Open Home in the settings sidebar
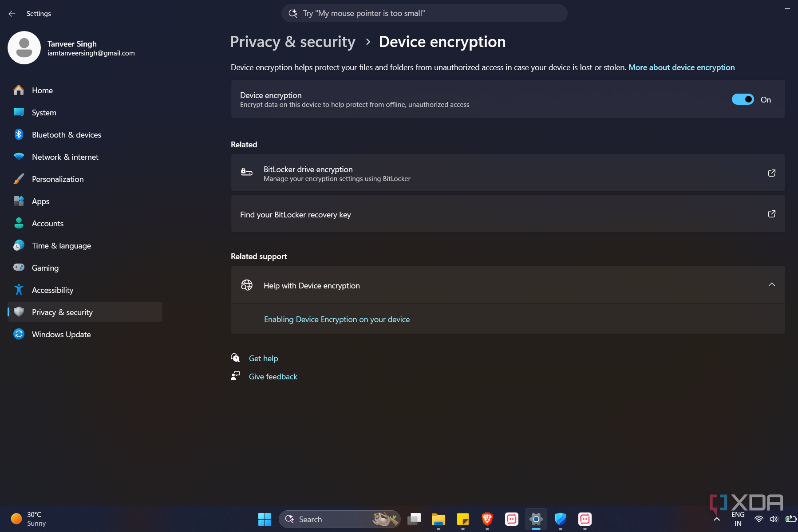The width and height of the screenshot is (798, 532). (x=85, y=90)
